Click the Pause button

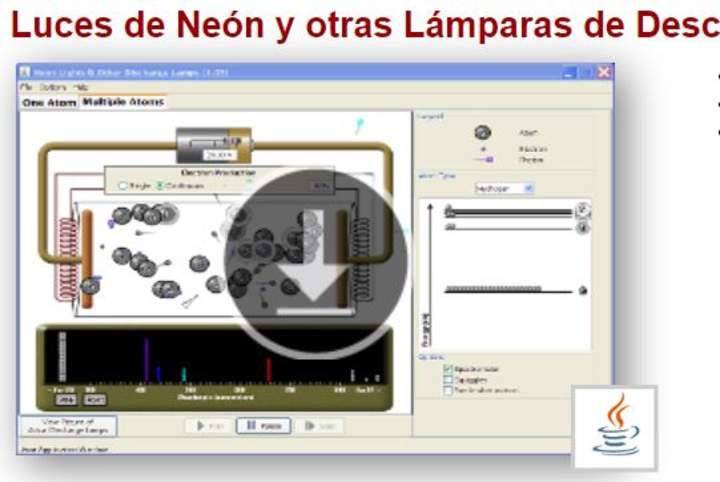click(264, 426)
